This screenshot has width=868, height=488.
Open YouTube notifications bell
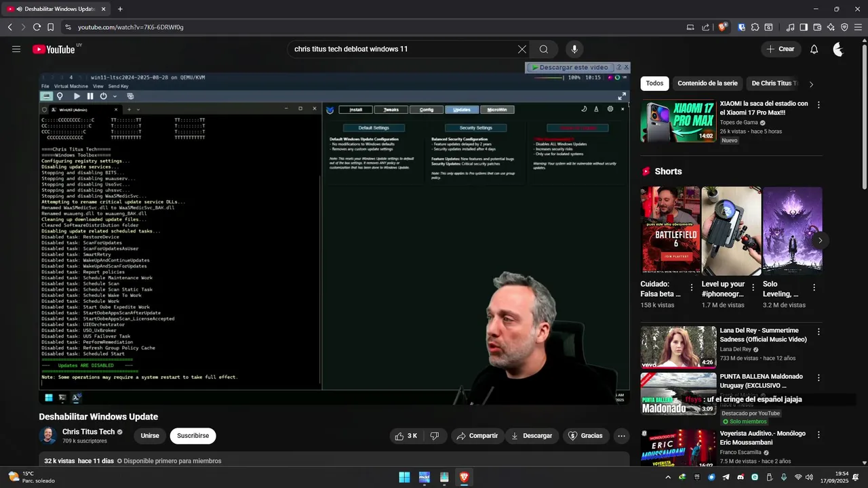pos(814,49)
